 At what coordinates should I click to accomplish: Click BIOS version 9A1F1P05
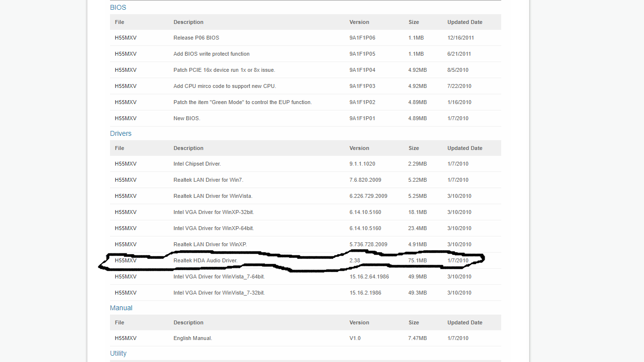362,54
